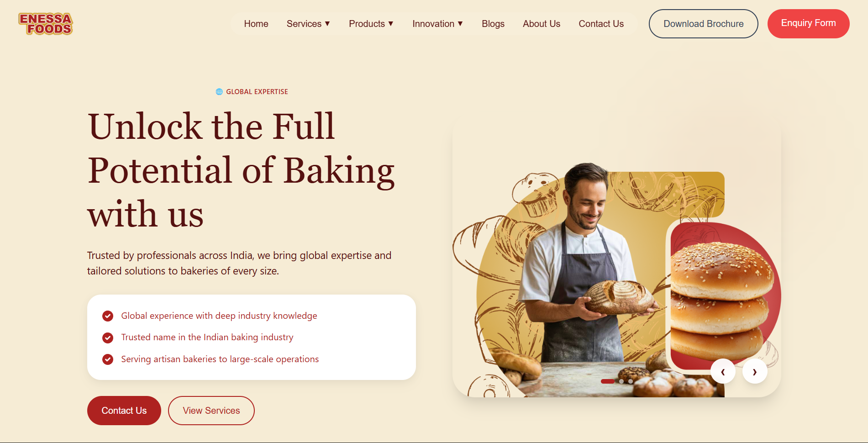
Task: Go to the Home page
Action: (x=256, y=24)
